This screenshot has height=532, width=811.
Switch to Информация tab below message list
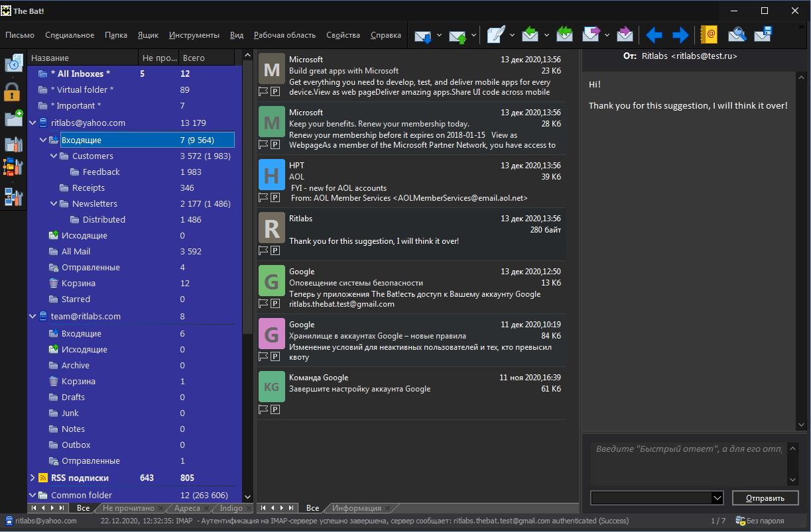(357, 508)
